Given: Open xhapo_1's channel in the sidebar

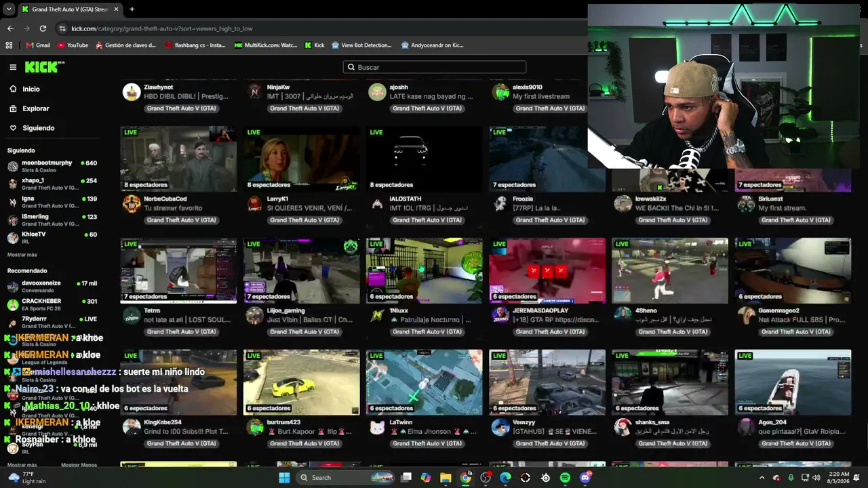Looking at the screenshot, I should [x=52, y=184].
